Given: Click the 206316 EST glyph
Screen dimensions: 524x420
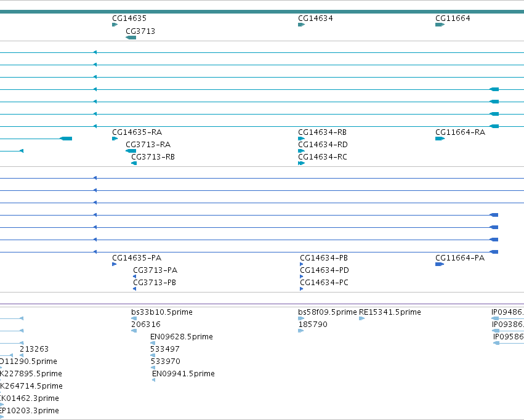Looking at the screenshot, I should coord(134,331).
